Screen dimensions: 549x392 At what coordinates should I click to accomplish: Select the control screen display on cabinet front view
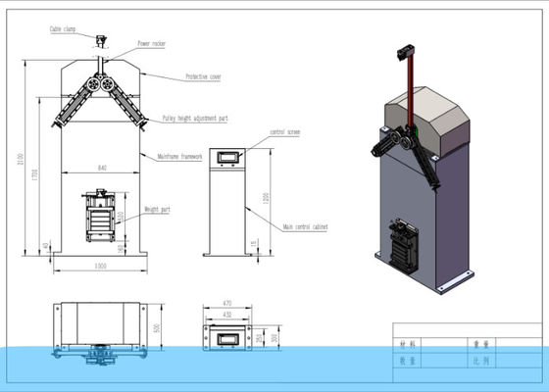pos(227,157)
